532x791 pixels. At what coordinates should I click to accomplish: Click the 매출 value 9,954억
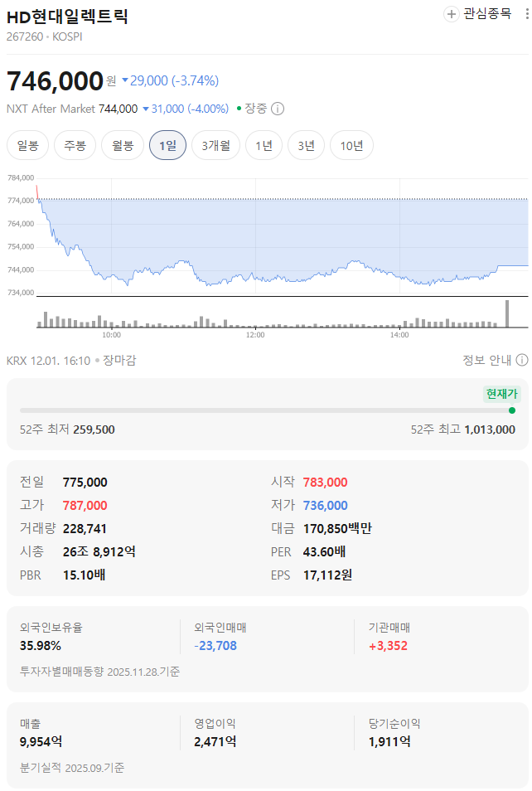point(41,741)
